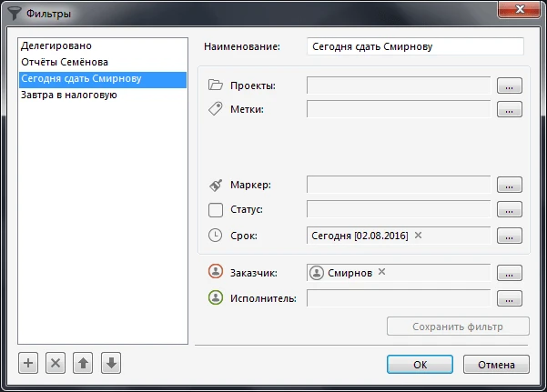The height and width of the screenshot is (392, 547).
Task: Remove Смирнов from Заказчик field
Action: pos(382,272)
